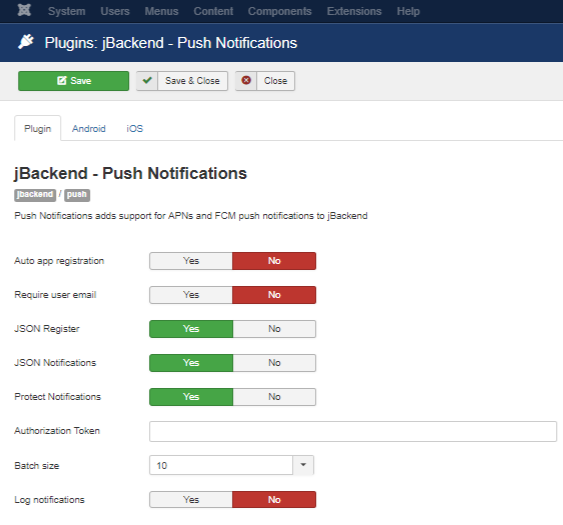Switch to the Android tab
This screenshot has height=525, width=563.
pos(89,129)
